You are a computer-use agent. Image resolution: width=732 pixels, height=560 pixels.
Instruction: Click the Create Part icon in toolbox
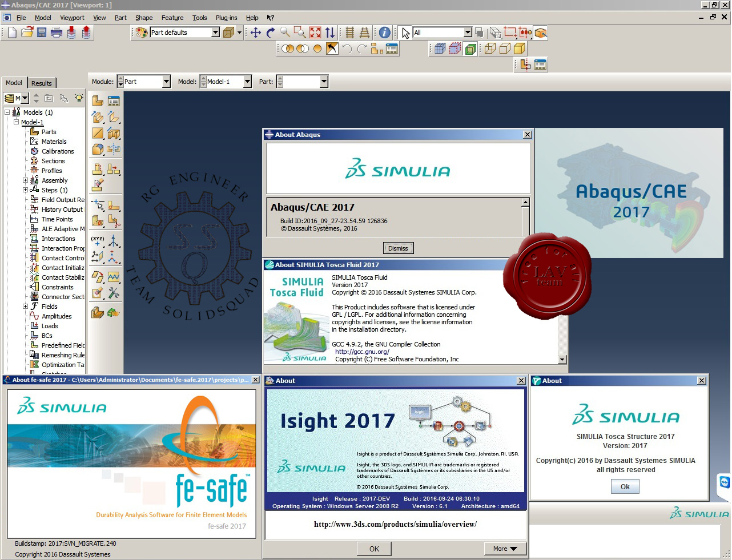[98, 101]
